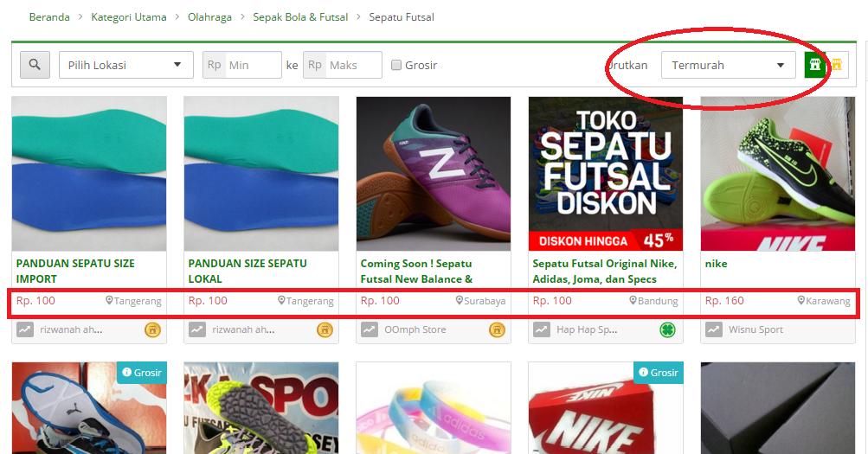Click insole image of PANDUAN SIZE SEPATU LOKAL
The image size is (868, 454).
coord(261,174)
